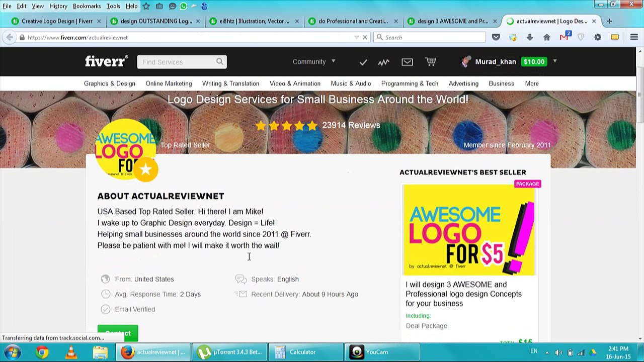Viewport: 644px width, 362px height.
Task: Expand the account menu arrow beside the $10.00 balance
Action: (555, 61)
